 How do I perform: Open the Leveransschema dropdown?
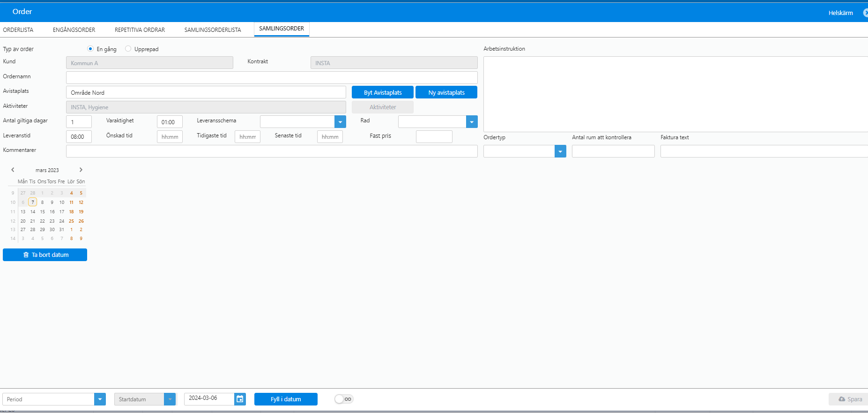pos(340,122)
